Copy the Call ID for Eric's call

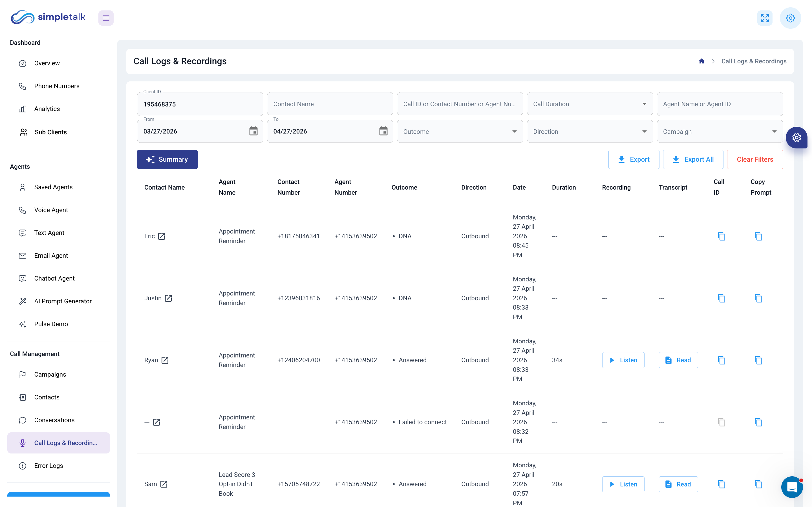click(x=721, y=236)
